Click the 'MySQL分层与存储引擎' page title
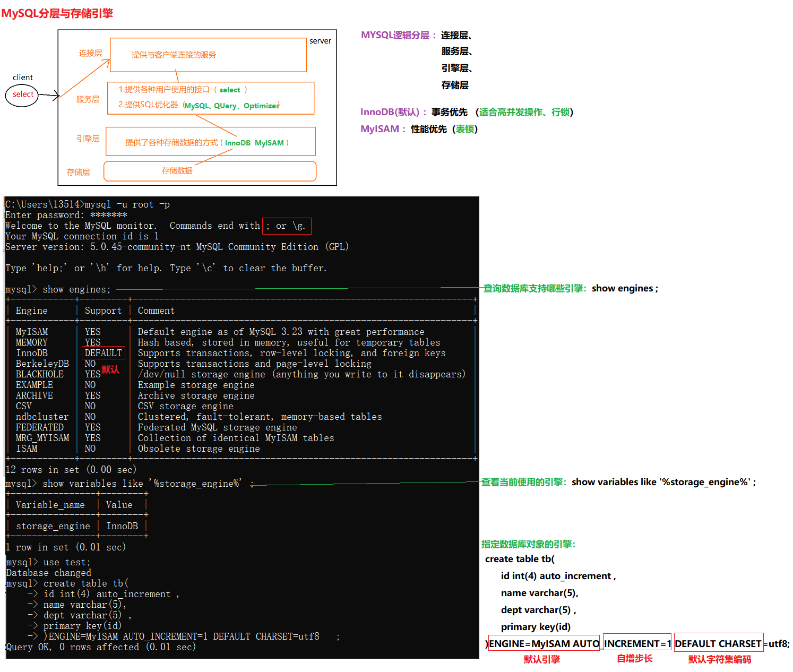Viewport: 793px width, 672px height. 57,13
